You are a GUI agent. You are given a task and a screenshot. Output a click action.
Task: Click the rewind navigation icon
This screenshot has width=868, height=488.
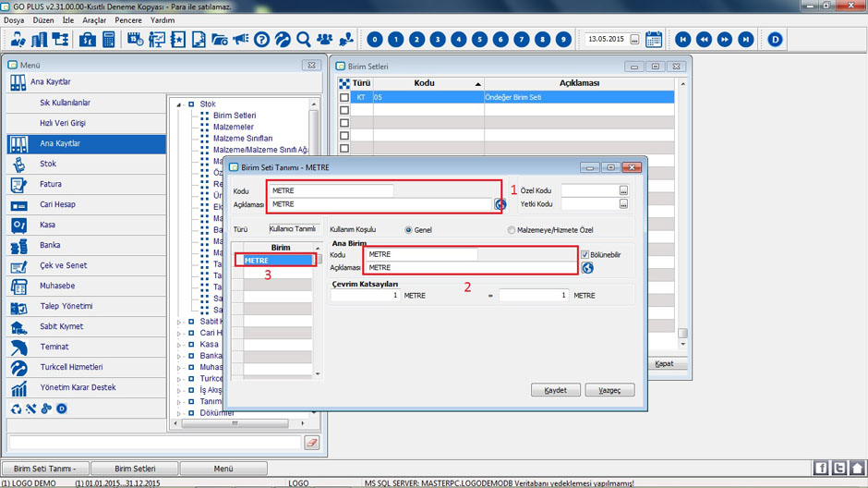pos(704,40)
